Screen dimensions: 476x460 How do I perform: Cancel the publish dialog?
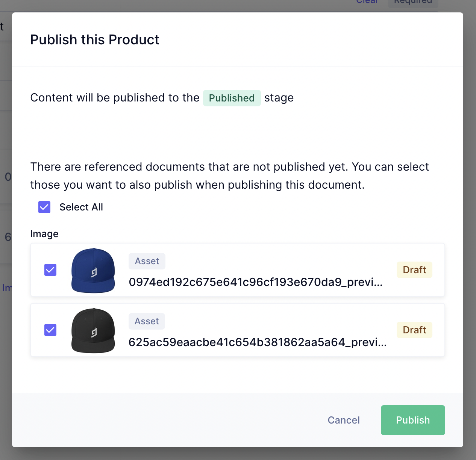coord(344,420)
